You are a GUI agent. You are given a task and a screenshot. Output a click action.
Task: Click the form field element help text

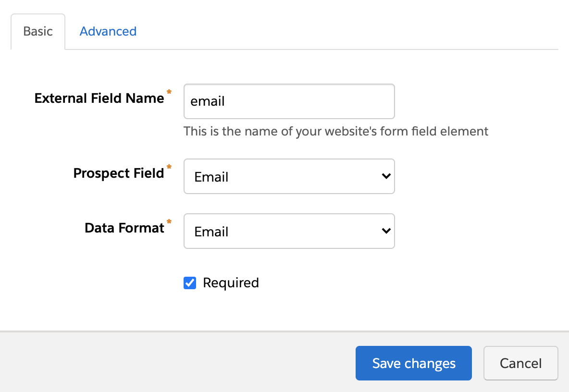(x=335, y=131)
